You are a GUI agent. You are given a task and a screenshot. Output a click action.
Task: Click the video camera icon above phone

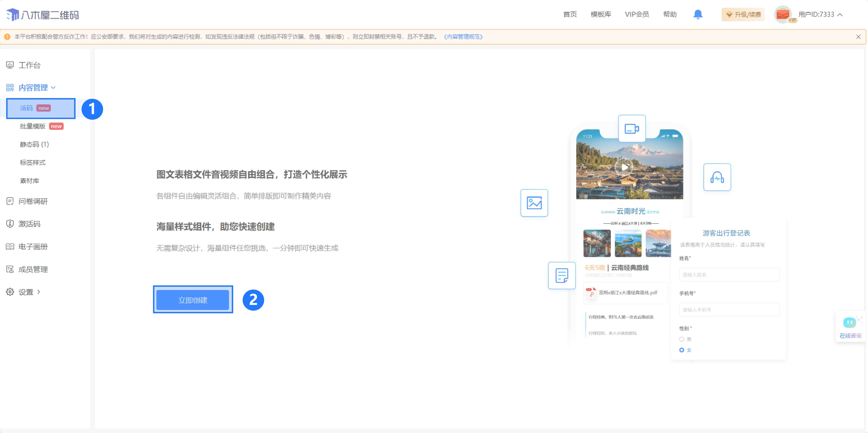click(x=632, y=129)
